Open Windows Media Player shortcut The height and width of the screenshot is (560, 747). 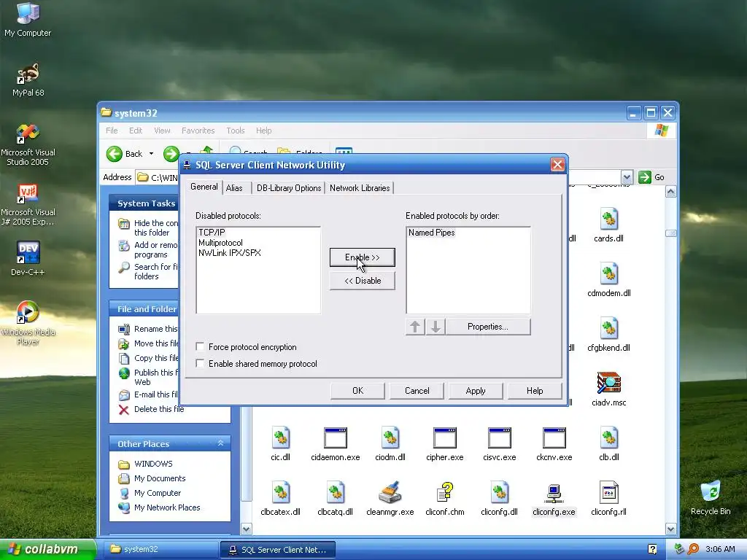tap(28, 323)
